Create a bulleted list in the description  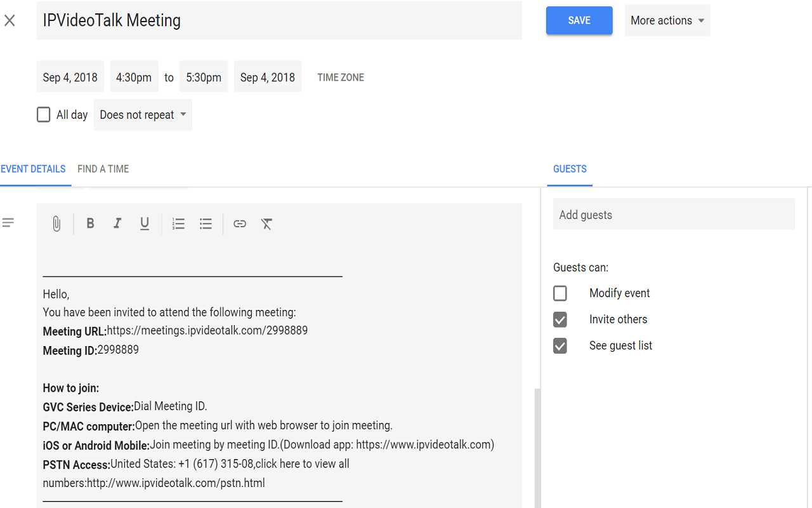[206, 224]
